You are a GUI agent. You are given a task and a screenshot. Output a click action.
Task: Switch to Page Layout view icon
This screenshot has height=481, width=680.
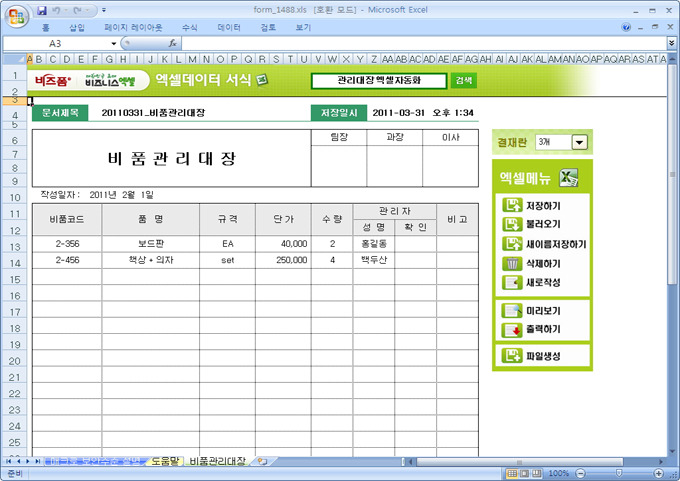click(x=524, y=474)
